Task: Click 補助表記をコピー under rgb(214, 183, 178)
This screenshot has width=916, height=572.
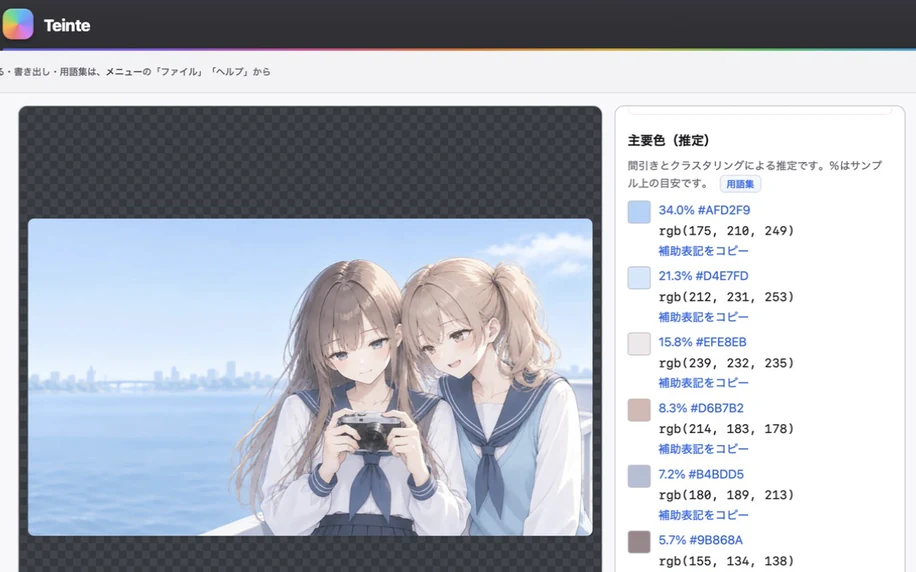Action: pos(703,449)
